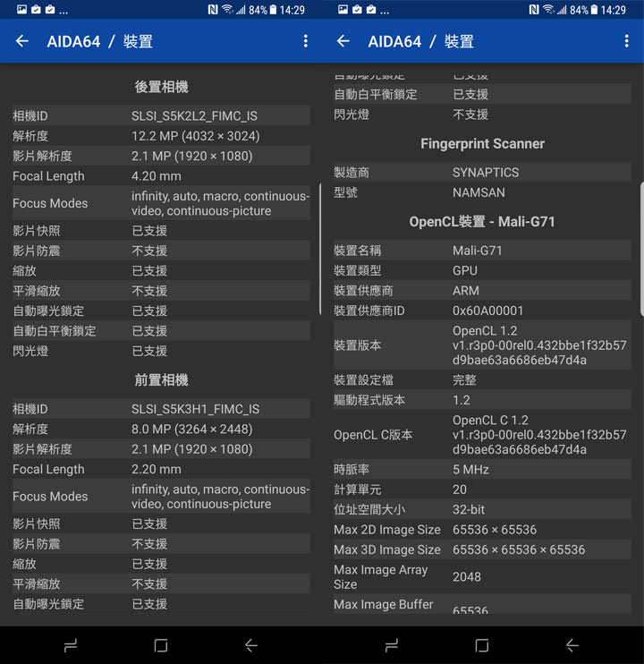Tap the Wi-Fi status icon on left status bar

pos(228,9)
